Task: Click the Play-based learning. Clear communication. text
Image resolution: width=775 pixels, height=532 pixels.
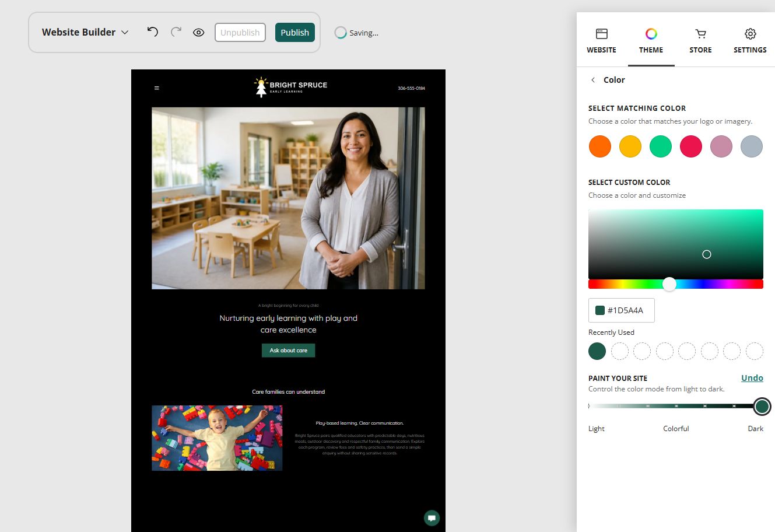Action: point(360,423)
